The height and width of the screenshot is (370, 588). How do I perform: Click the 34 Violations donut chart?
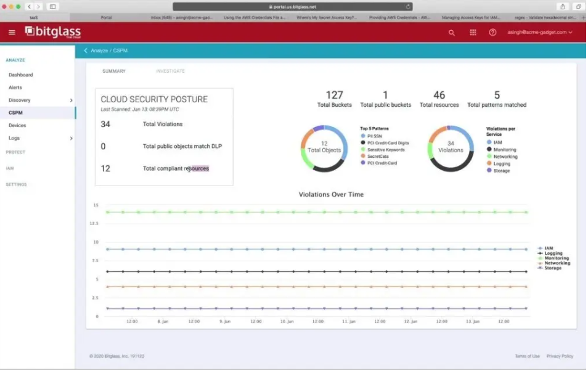coord(451,149)
